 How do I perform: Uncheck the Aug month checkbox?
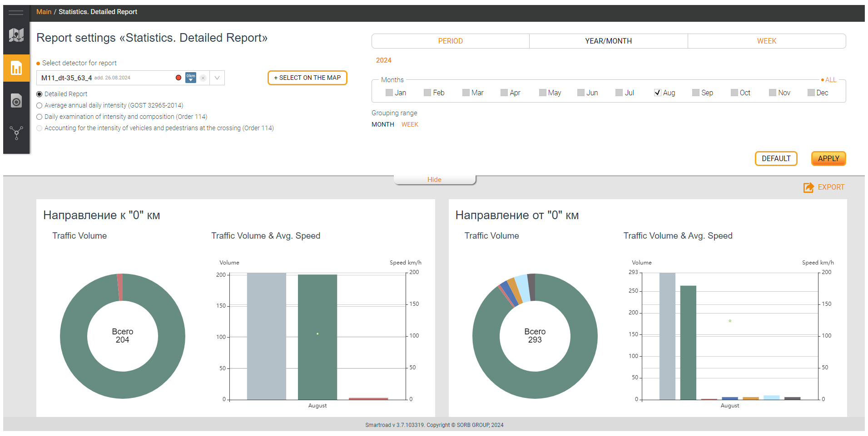point(658,93)
